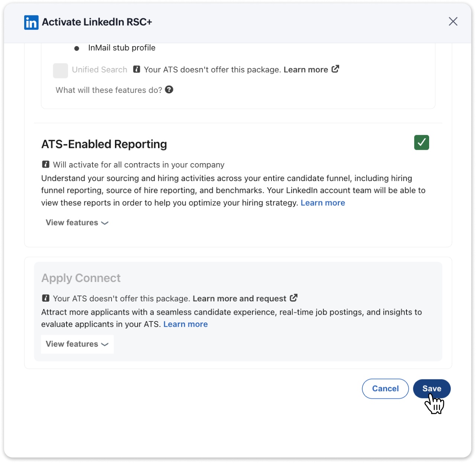This screenshot has width=476, height=463.
Task: Click the info icon beside 'Will activate for all contracts'
Action: pyautogui.click(x=46, y=164)
